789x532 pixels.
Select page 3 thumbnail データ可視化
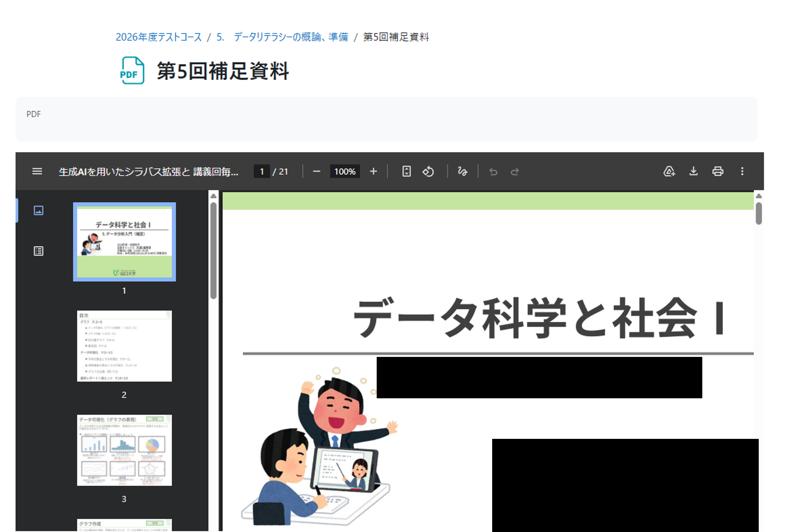pos(124,450)
